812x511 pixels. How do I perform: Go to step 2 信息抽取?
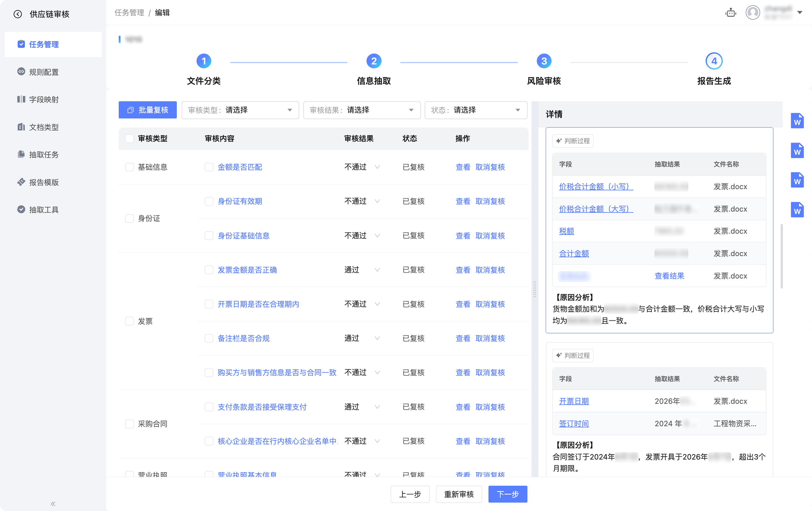(x=374, y=61)
